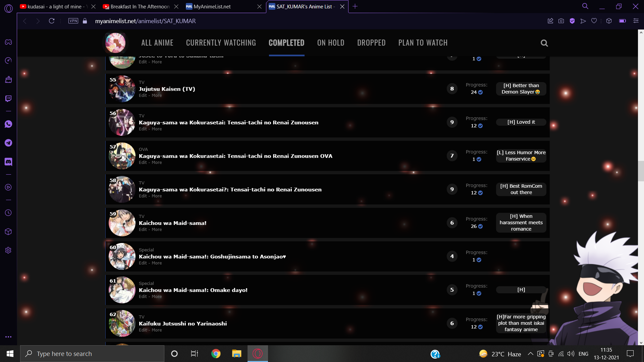Expand More for Kaifuku Jutsushi no Yarinaoshi
This screenshot has width=644, height=362.
tap(157, 330)
